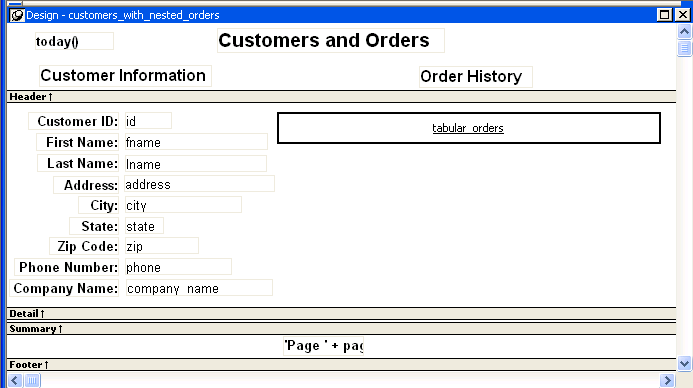Select the Order History heading

476,77
